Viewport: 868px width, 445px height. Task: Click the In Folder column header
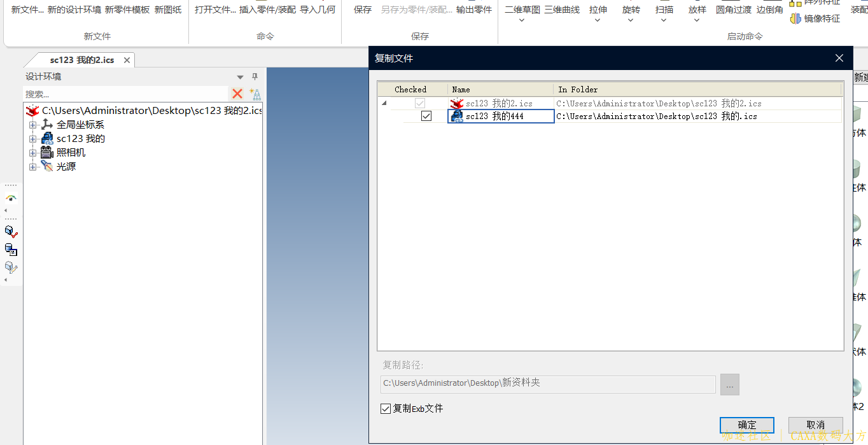[x=697, y=90]
